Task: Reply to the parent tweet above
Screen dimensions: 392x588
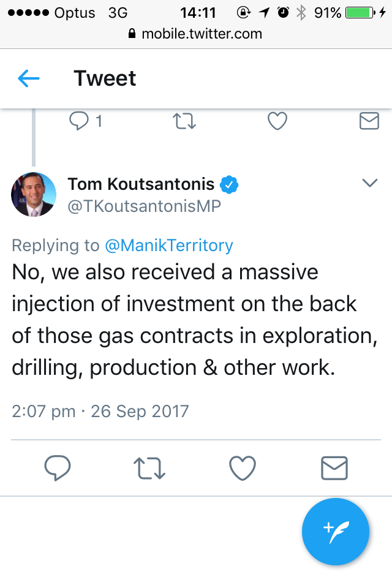Action: click(80, 121)
